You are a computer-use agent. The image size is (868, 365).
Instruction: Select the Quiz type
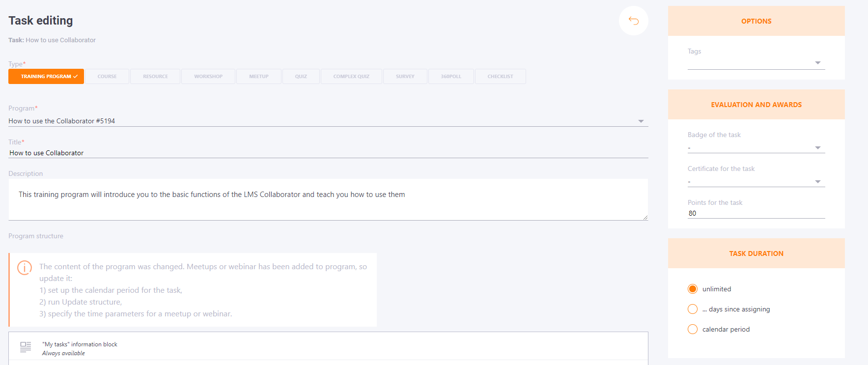coord(301,77)
